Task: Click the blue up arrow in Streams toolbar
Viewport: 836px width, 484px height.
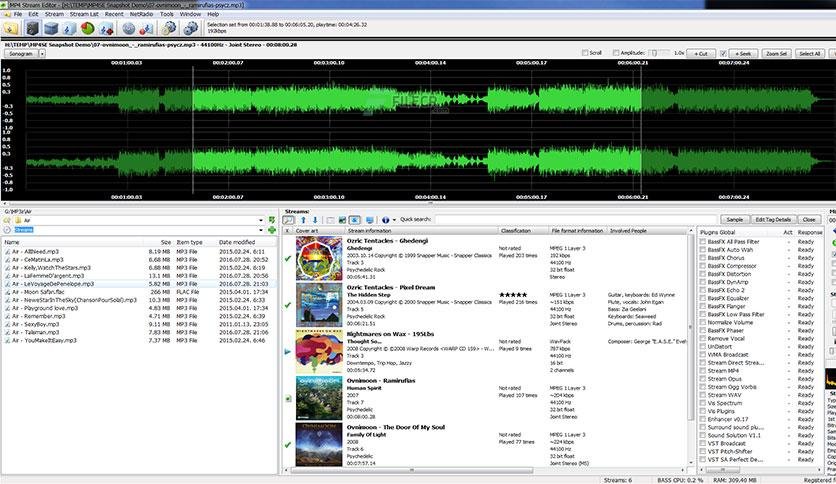Action: coord(303,220)
